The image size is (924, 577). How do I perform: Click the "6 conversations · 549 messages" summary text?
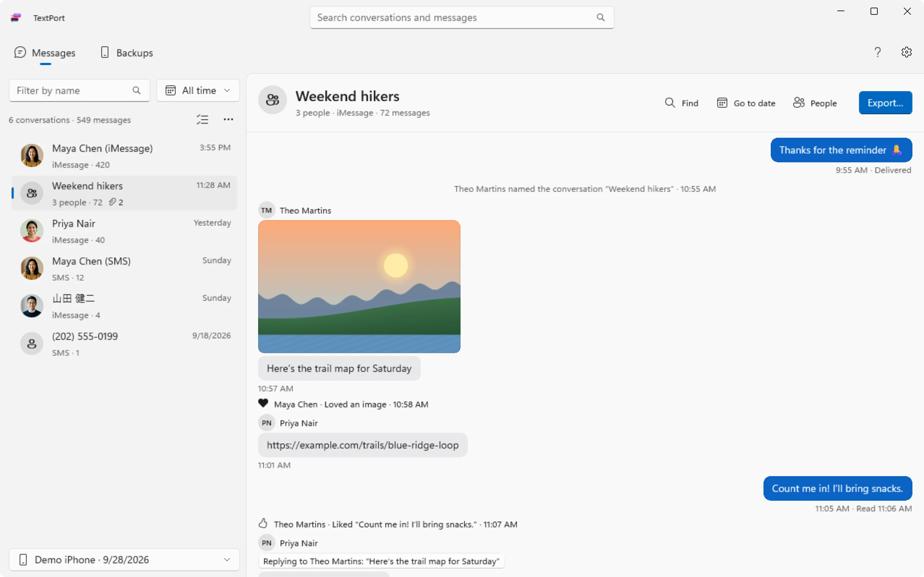point(70,120)
